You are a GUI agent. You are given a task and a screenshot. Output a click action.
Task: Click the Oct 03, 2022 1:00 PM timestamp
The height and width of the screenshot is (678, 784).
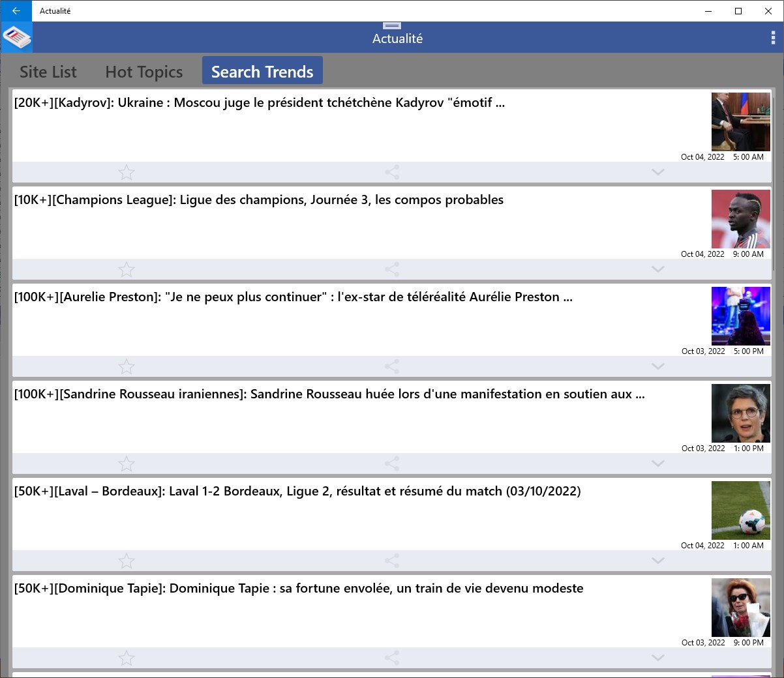(x=723, y=449)
